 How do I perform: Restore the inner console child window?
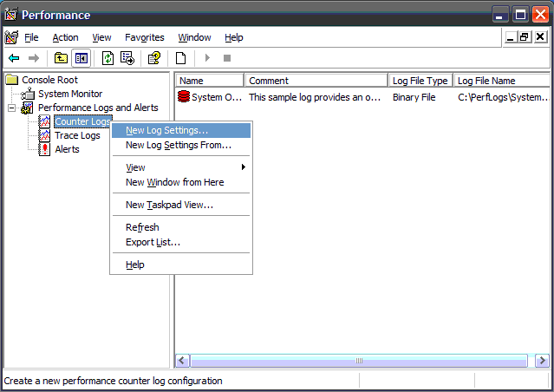525,36
